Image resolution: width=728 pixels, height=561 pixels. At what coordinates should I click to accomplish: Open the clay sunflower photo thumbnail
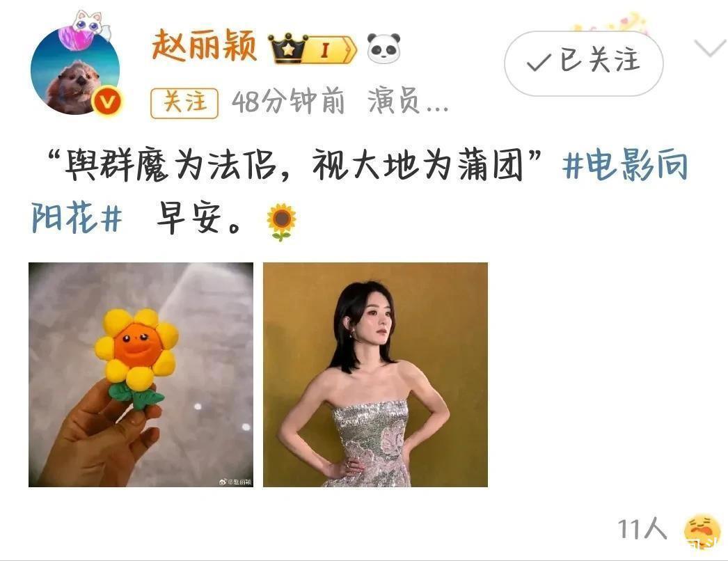click(x=141, y=374)
